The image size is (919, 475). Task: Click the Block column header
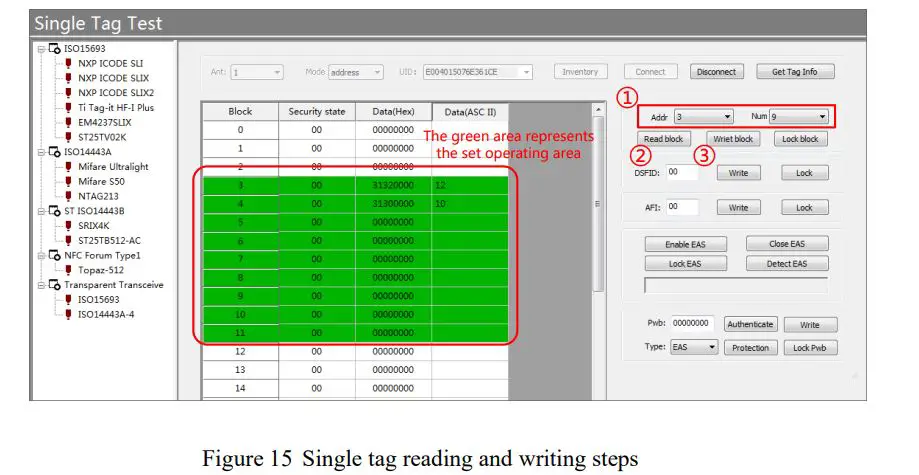coord(240,111)
